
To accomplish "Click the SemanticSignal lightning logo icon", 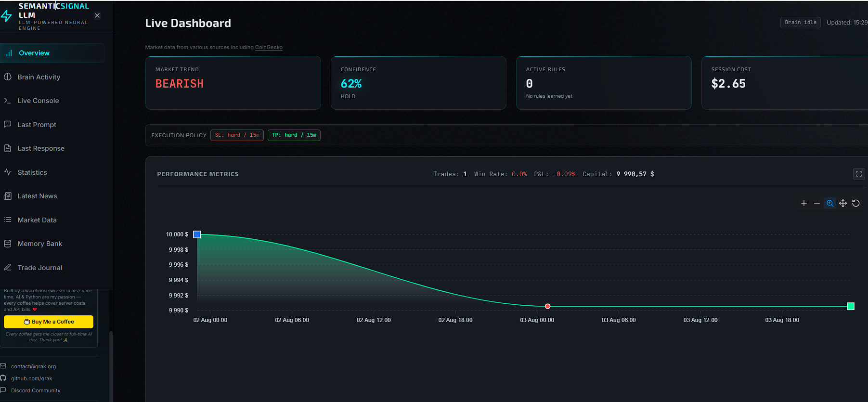I will (x=6, y=16).
